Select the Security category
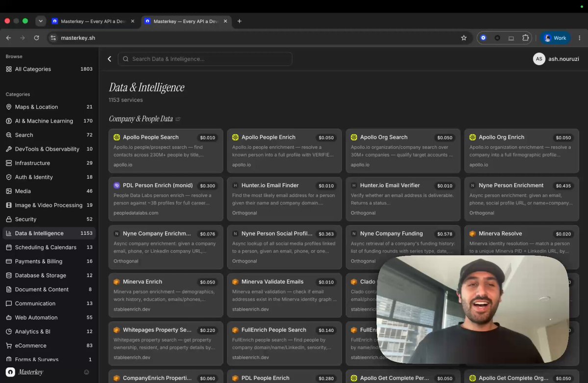The image size is (588, 383). pyautogui.click(x=49, y=219)
